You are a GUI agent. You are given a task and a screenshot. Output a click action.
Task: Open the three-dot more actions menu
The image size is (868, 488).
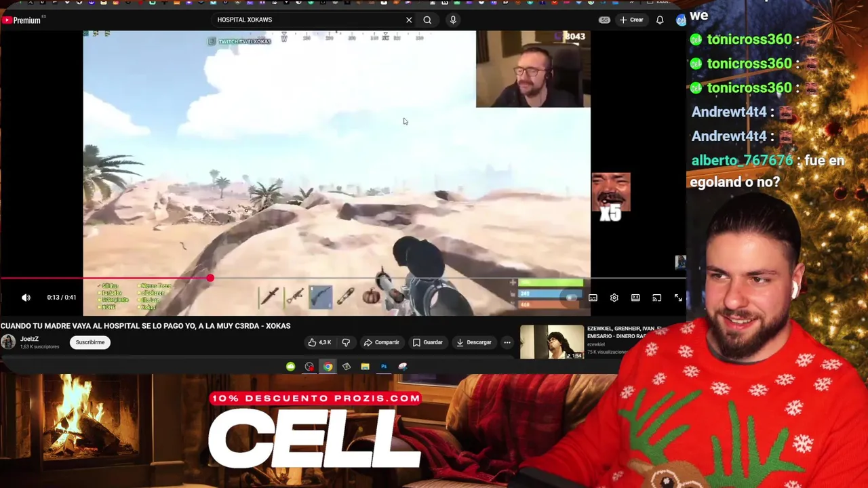point(507,342)
